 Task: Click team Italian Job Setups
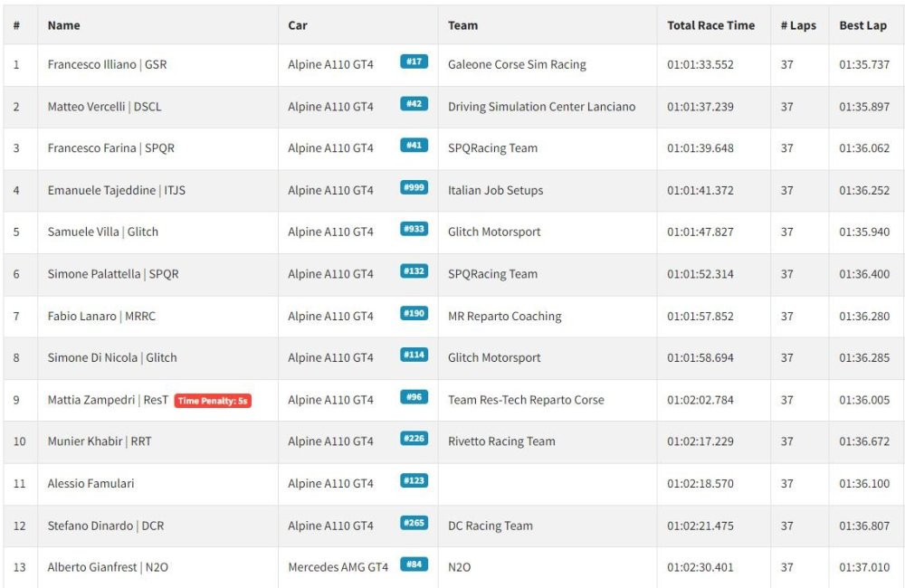click(496, 191)
